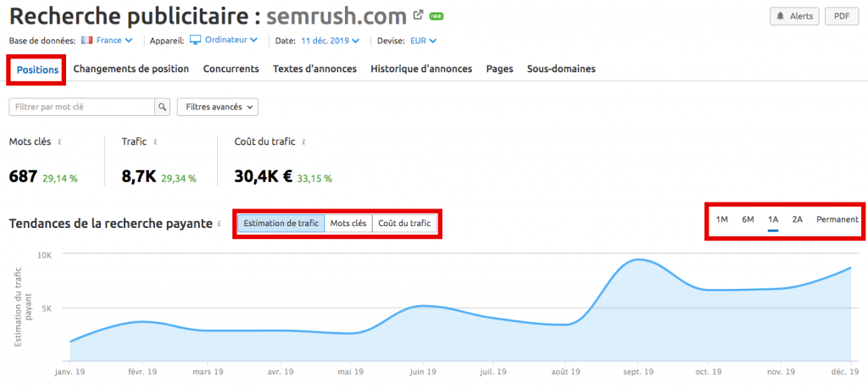The width and height of the screenshot is (868, 388).
Task: Open the Alerts bell button
Action: click(794, 17)
